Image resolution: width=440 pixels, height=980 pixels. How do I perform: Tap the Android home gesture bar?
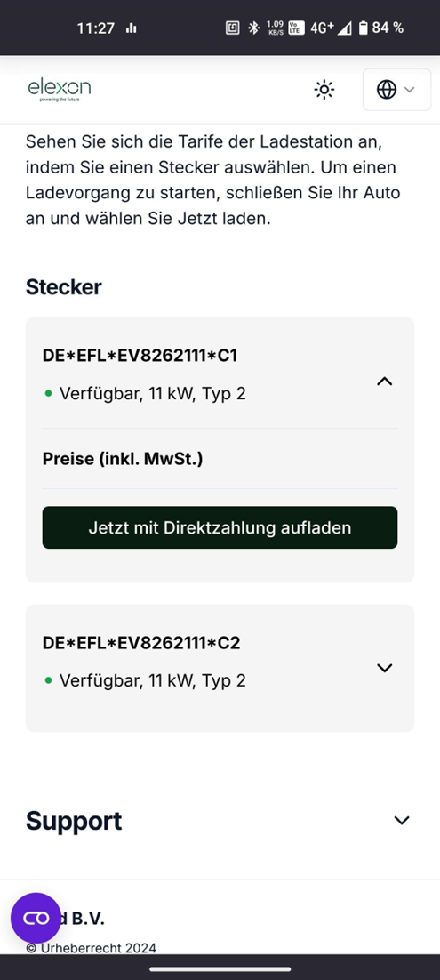[220, 969]
